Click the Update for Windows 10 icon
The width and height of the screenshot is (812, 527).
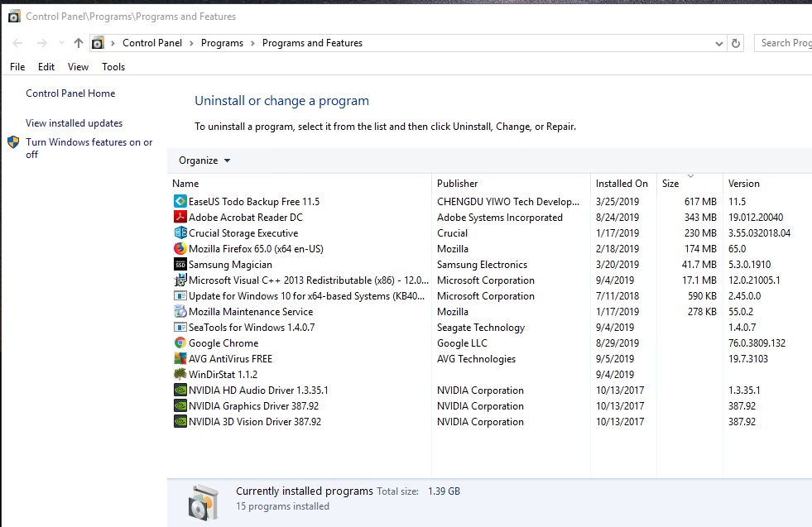point(180,295)
